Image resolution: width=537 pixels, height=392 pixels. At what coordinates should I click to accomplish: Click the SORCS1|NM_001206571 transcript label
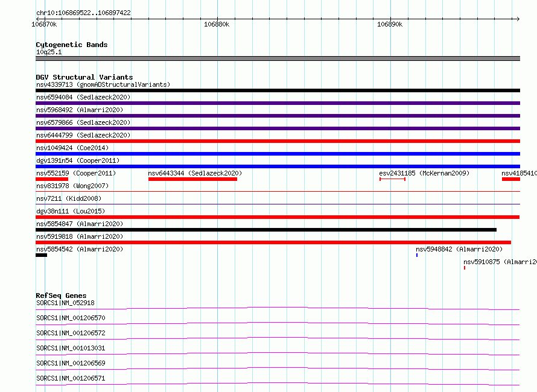[71, 378]
